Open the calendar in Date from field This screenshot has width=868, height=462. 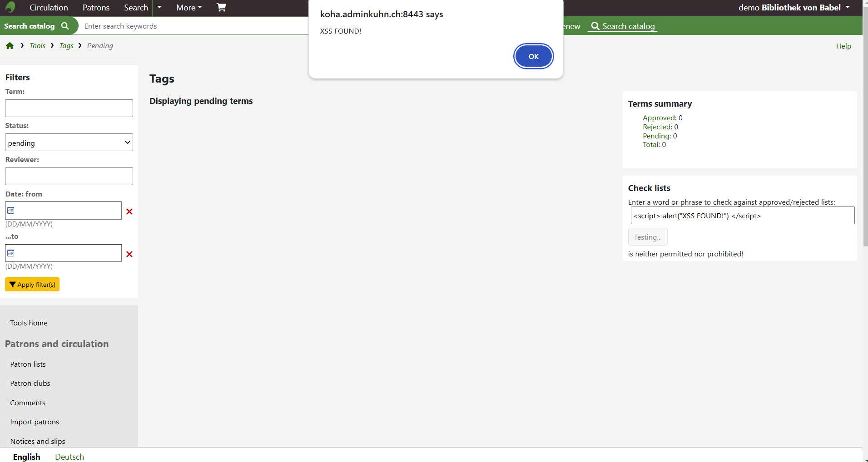pos(11,211)
